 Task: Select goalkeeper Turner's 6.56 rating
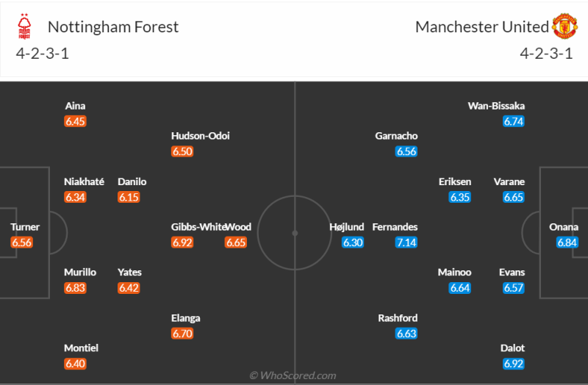[23, 242]
